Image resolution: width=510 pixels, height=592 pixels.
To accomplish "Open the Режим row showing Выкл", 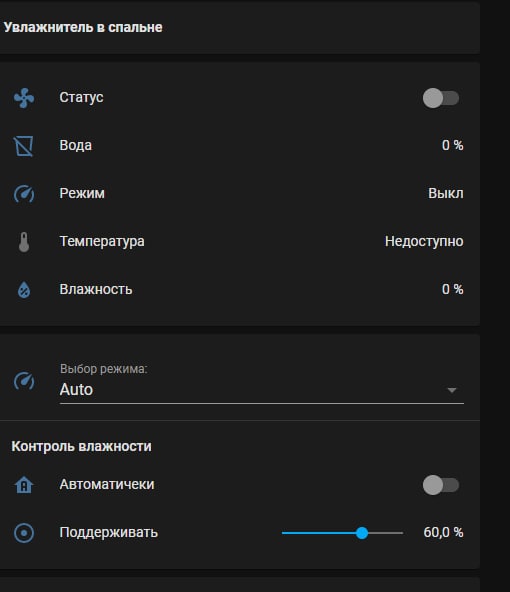I will click(x=239, y=193).
